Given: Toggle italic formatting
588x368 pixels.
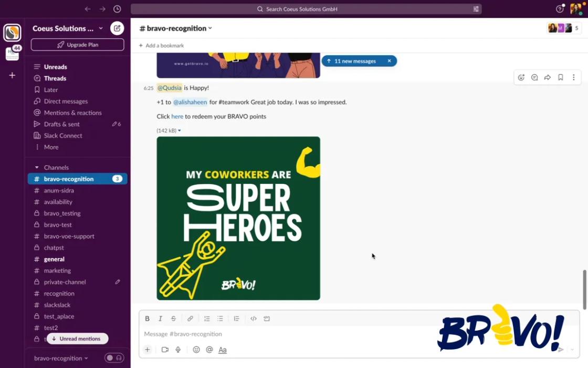Looking at the screenshot, I should pyautogui.click(x=160, y=319).
